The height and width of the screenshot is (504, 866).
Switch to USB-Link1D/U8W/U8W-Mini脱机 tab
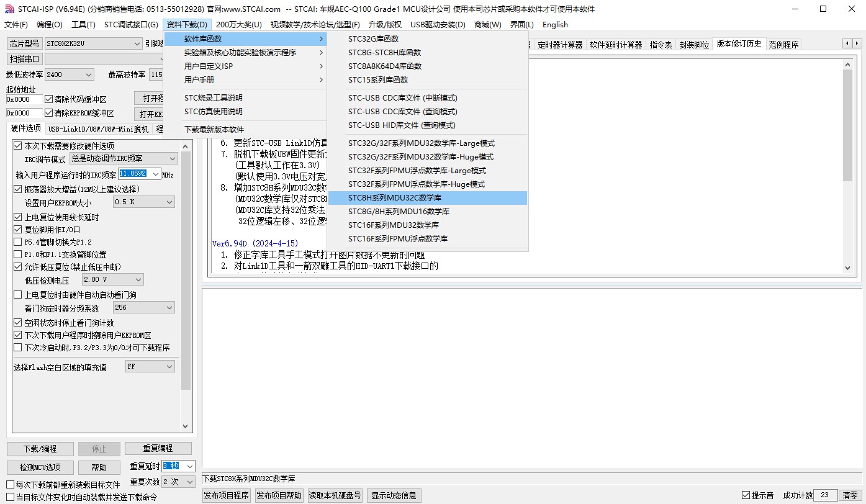click(98, 129)
